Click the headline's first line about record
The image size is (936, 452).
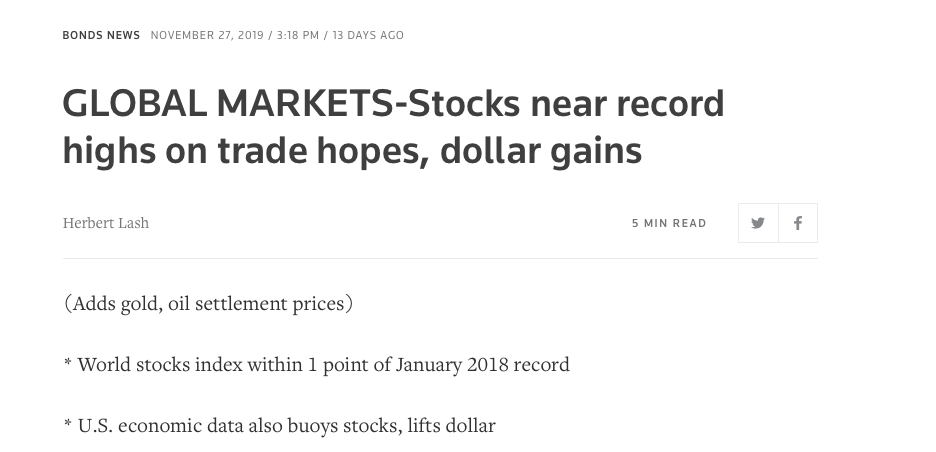[x=393, y=103]
